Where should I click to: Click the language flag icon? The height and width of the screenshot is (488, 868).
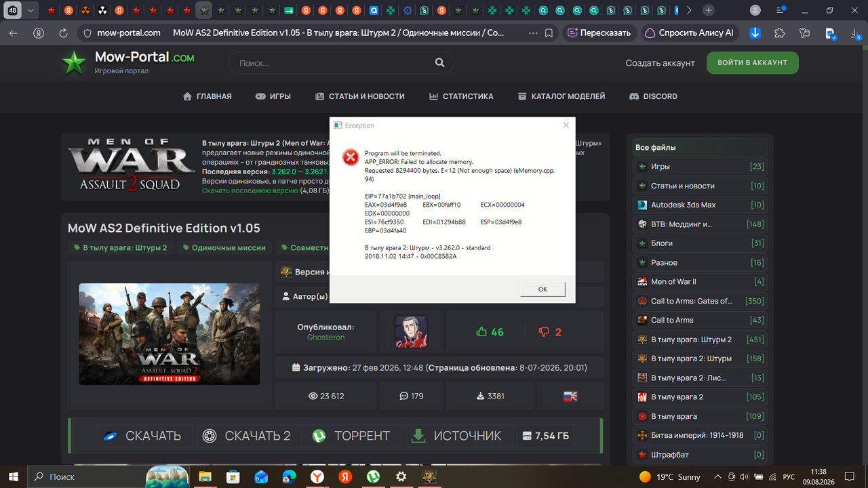[570, 396]
